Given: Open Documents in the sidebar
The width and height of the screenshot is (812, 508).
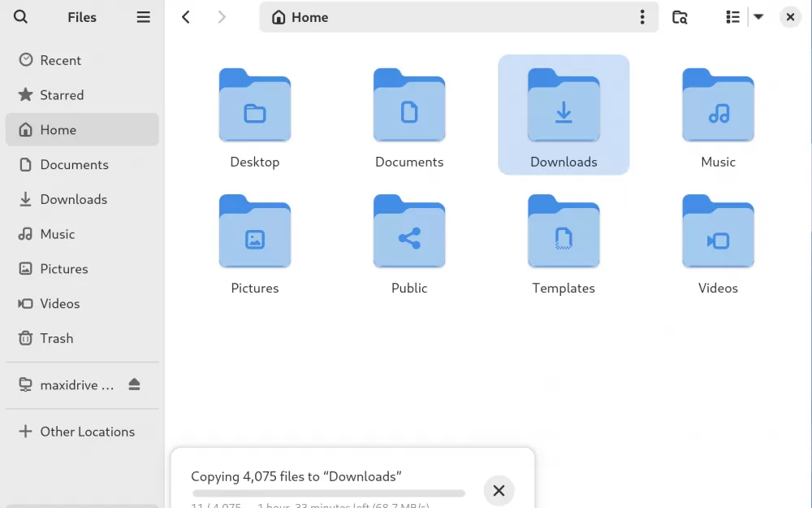Looking at the screenshot, I should coord(82,164).
